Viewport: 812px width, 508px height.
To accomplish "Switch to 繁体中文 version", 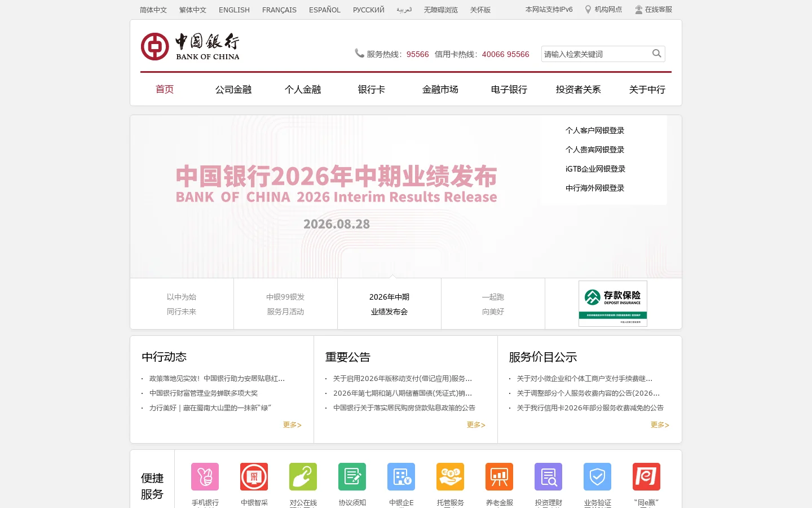I will 193,10.
